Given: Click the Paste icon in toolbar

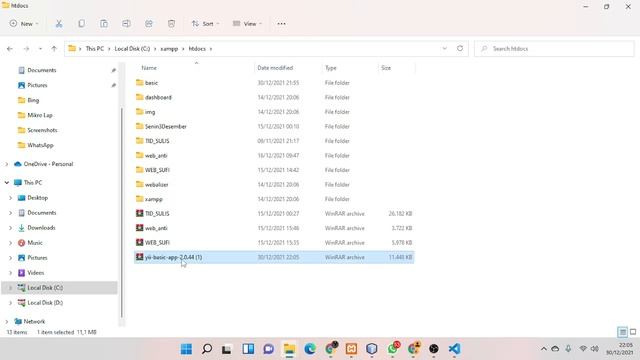Looking at the screenshot, I should tap(104, 24).
